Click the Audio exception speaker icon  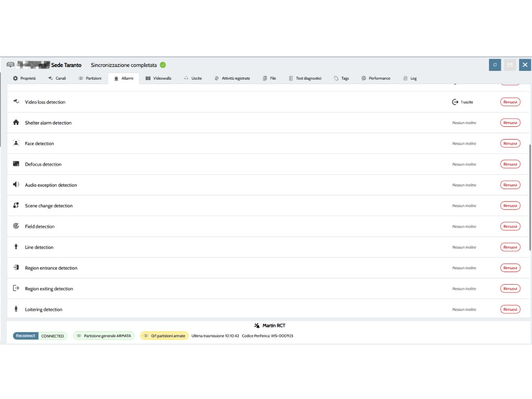[16, 184]
